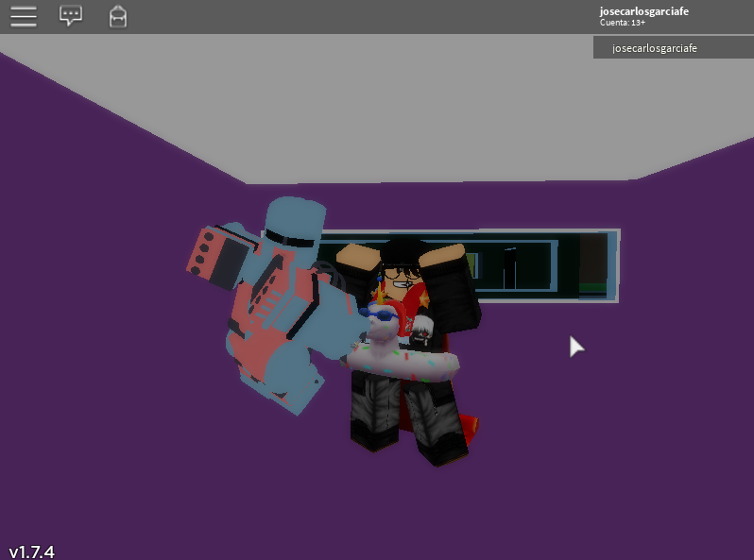The width and height of the screenshot is (754, 560).
Task: Click the player avatar with black hair
Action: coord(409,351)
